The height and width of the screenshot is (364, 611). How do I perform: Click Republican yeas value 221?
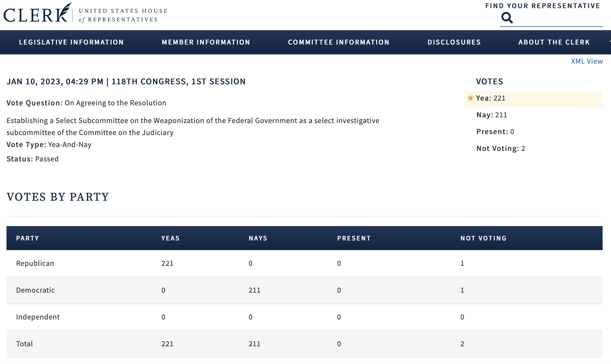pos(167,263)
